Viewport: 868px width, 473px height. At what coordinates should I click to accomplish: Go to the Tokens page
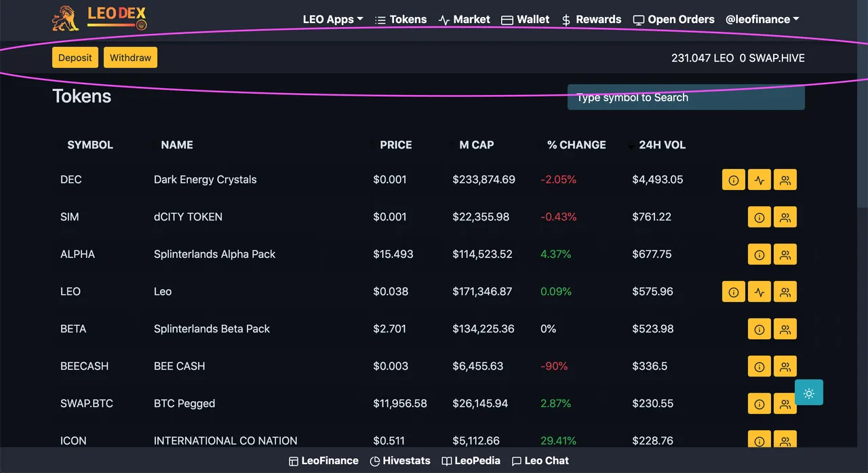[x=401, y=20]
